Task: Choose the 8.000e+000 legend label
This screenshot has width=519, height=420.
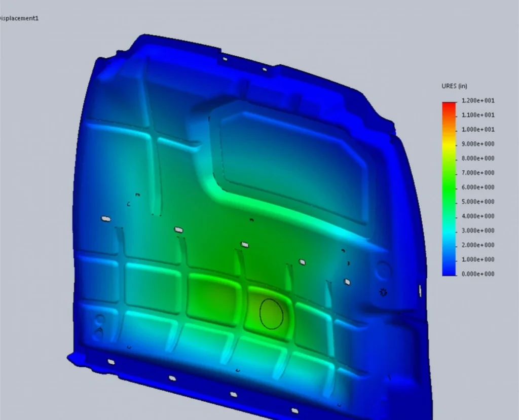Action: 478,159
